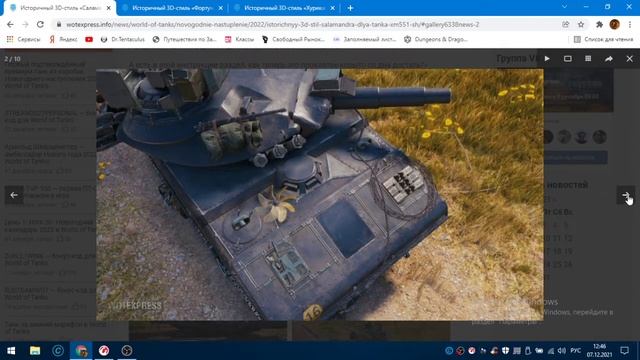Click the tank image in the gallery
The image size is (640, 360).
coord(320,194)
